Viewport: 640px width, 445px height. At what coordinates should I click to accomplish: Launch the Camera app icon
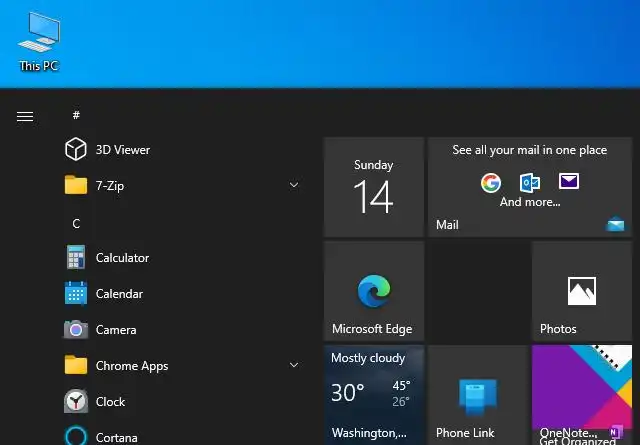tap(76, 329)
